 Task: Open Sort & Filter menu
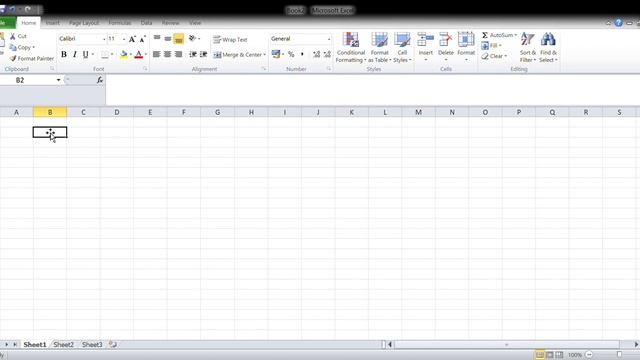(528, 47)
